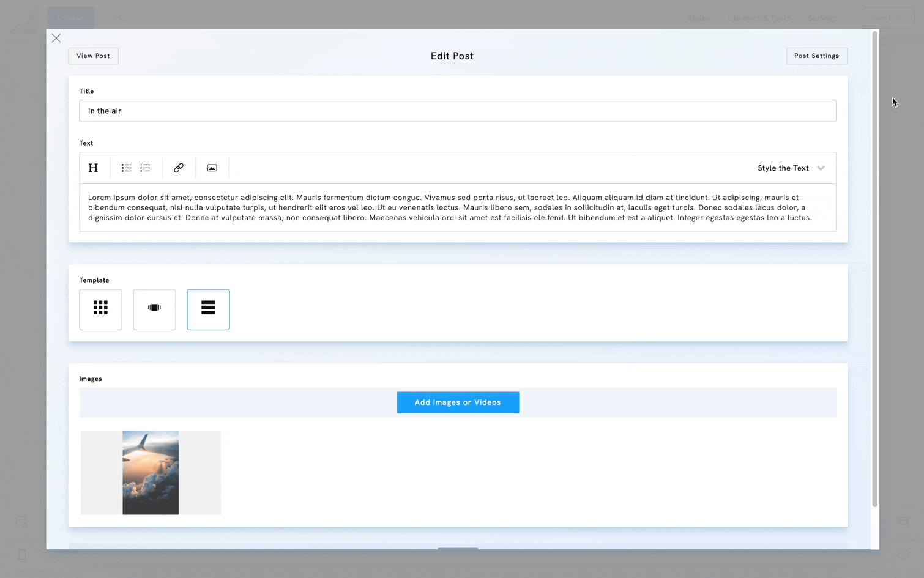Click into the Title field
Screen dimensions: 924x578
click(x=458, y=111)
